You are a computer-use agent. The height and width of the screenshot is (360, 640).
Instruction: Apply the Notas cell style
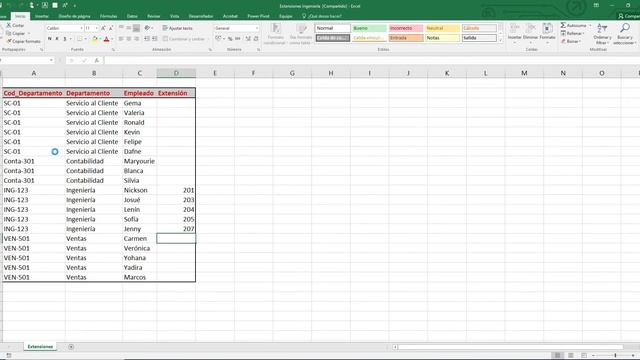(x=442, y=38)
